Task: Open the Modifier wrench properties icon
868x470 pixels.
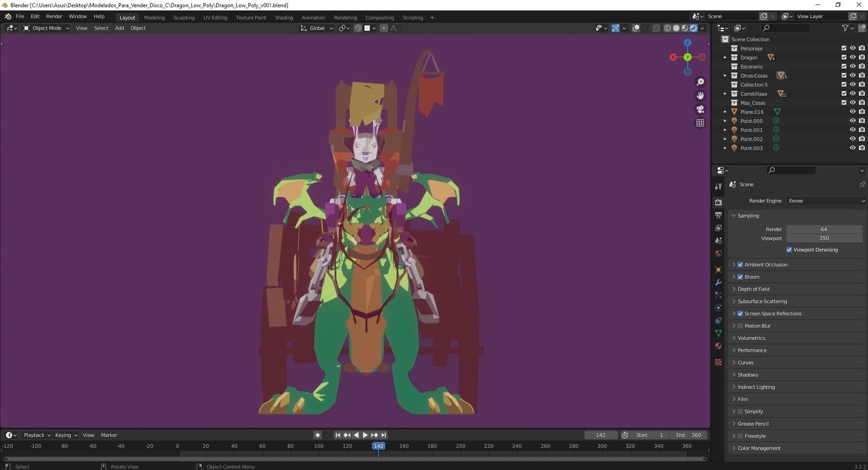Action: coord(718,282)
